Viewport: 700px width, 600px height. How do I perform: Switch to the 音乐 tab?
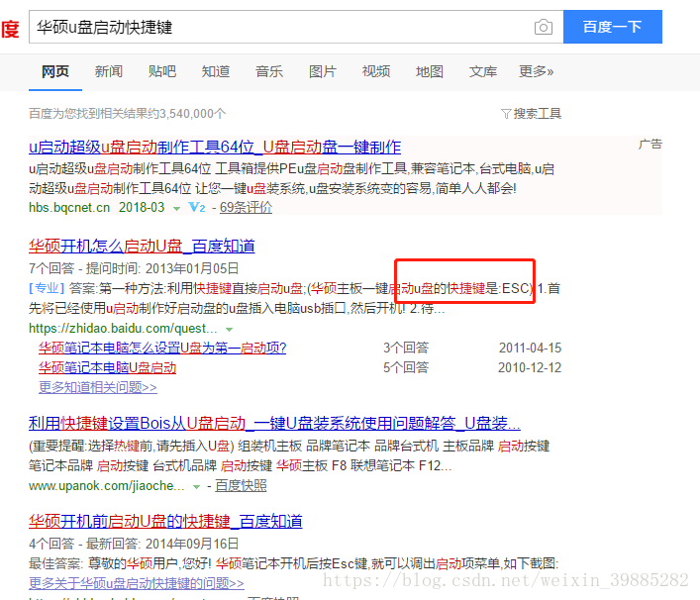269,71
